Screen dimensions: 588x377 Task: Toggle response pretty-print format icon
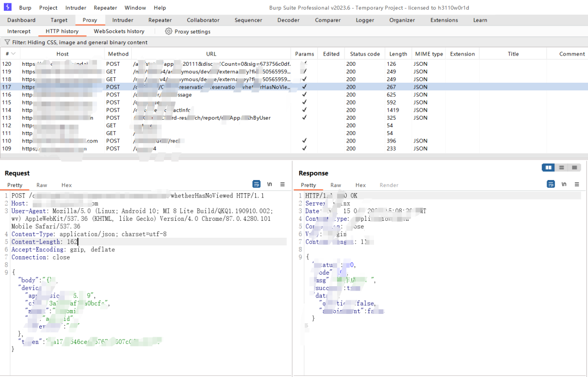(551, 184)
